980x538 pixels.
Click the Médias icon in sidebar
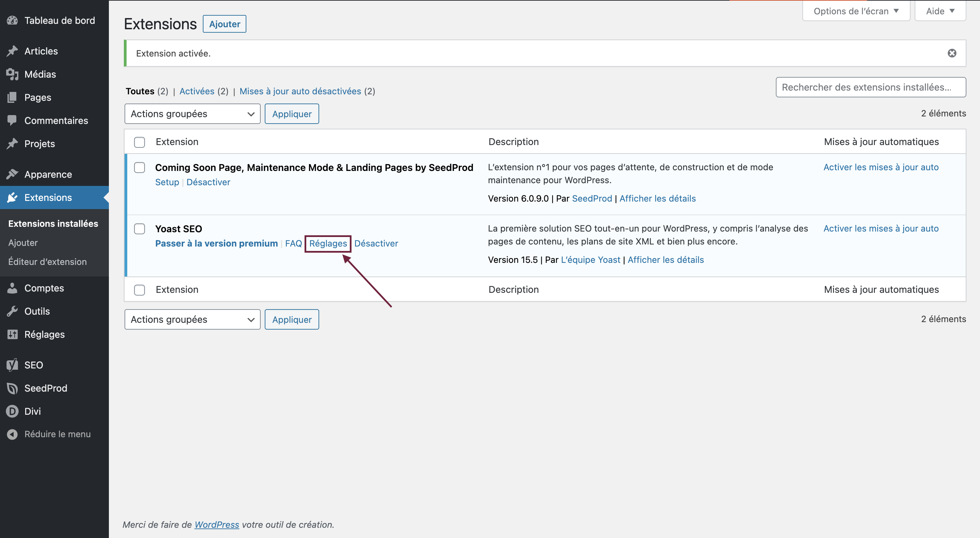pyautogui.click(x=12, y=74)
